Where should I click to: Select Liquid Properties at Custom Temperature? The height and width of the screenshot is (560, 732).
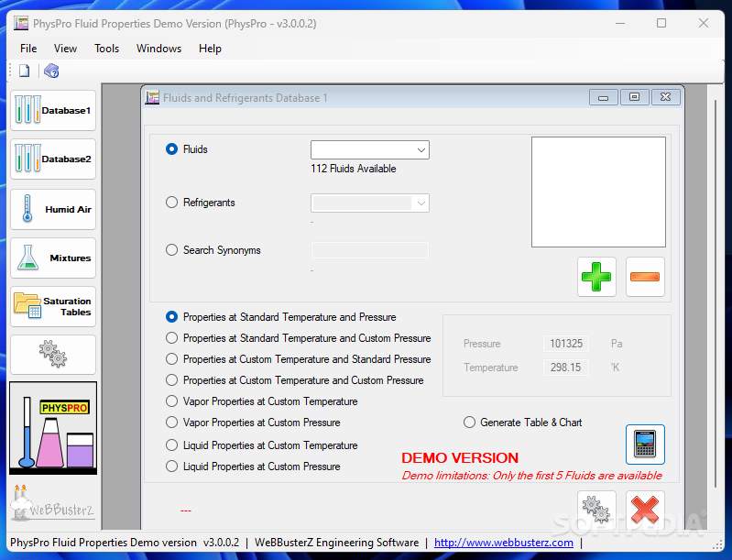pyautogui.click(x=172, y=445)
